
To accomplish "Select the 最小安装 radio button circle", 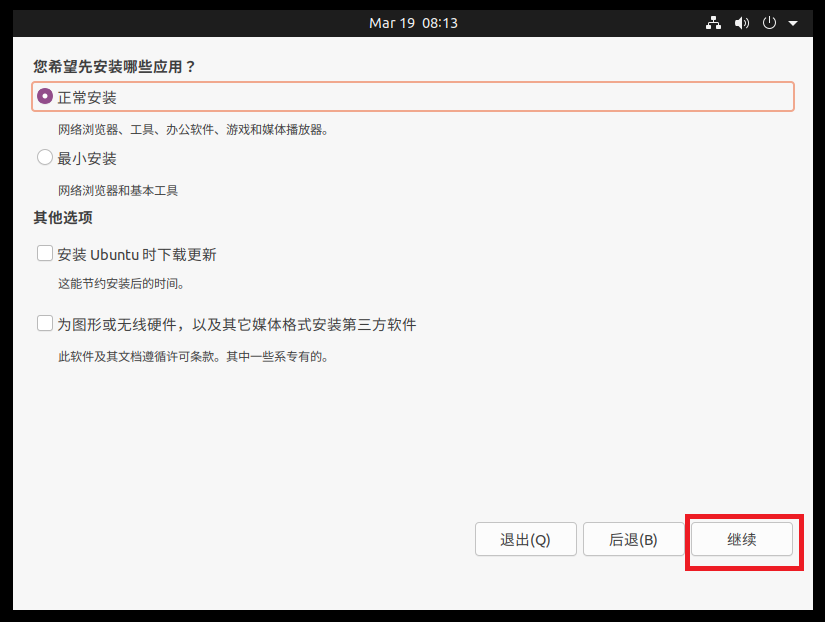I will tap(45, 158).
